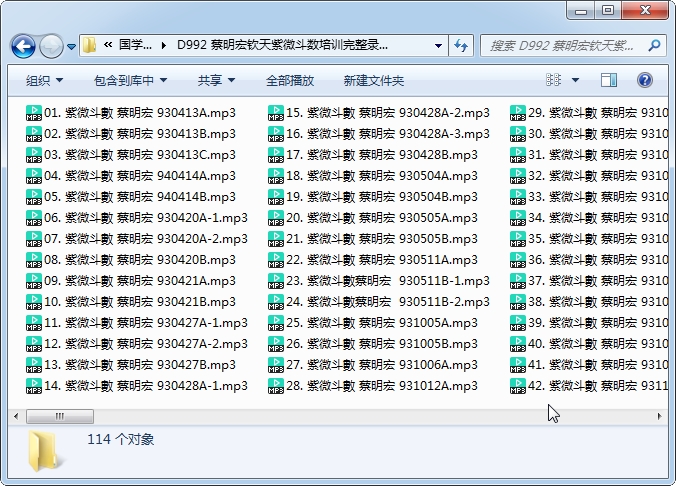
Task: Open Help with the question mark icon
Action: (x=645, y=80)
